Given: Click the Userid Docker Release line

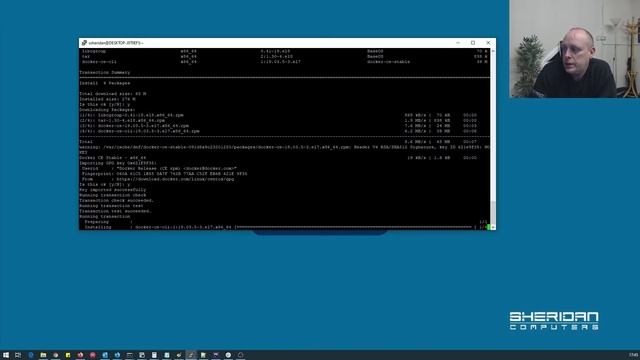Looking at the screenshot, I should [x=159, y=168].
